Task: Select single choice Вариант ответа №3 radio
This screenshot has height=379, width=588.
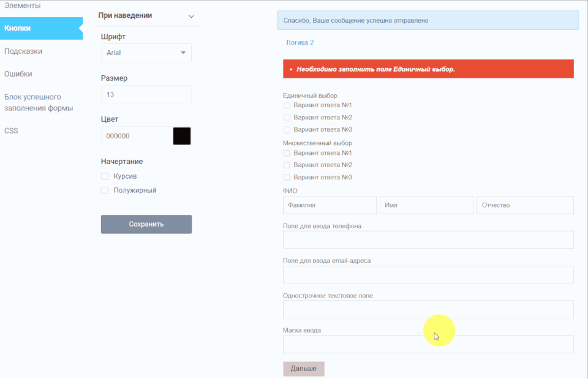Action: coord(287,130)
